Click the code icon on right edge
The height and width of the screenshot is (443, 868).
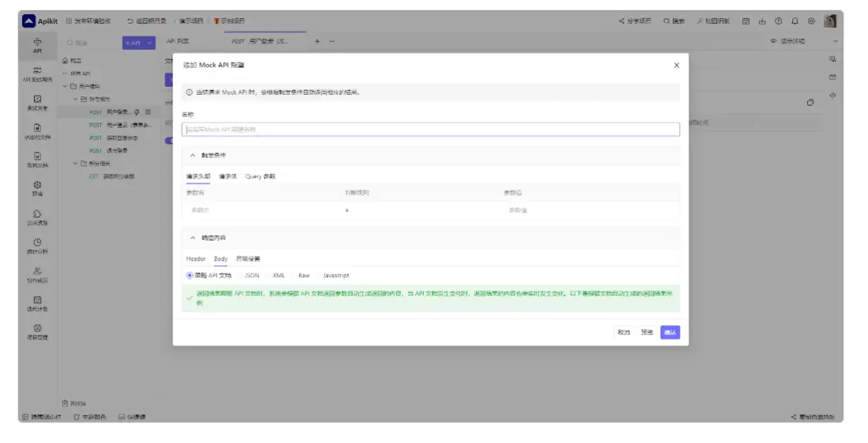coord(832,95)
